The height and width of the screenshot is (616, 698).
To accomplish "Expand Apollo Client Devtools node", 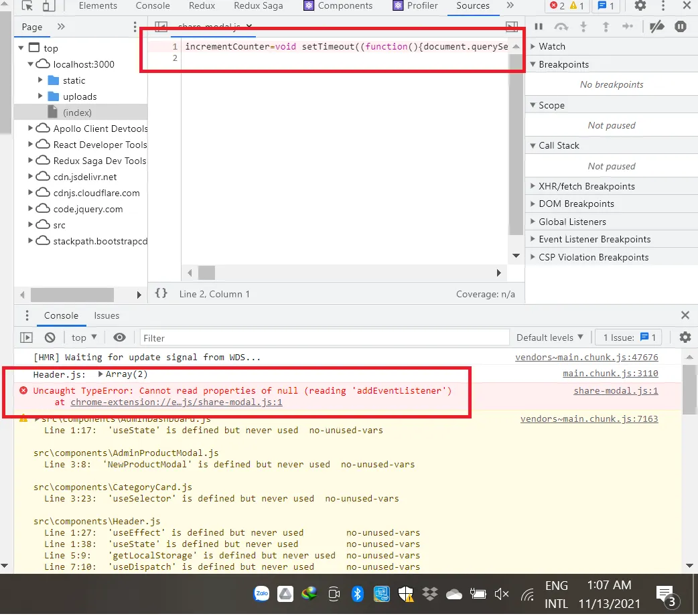I will click(x=30, y=128).
